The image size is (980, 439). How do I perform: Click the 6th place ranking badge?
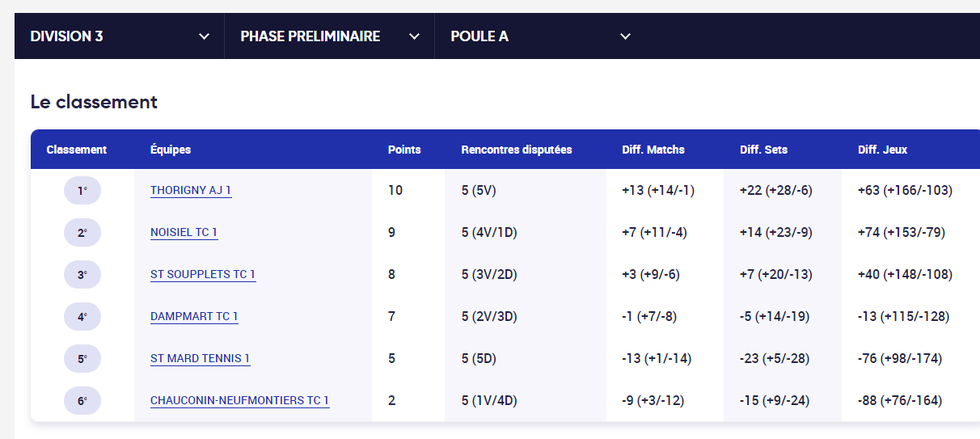click(82, 401)
